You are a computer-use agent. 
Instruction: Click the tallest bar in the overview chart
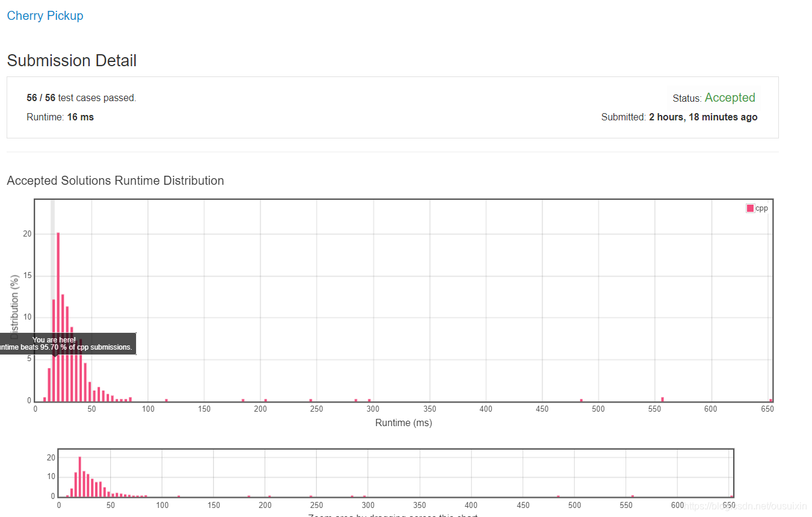pos(79,477)
